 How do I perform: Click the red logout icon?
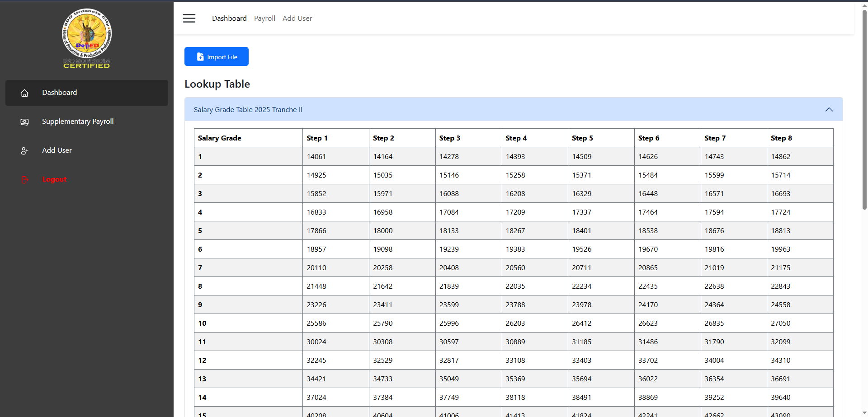click(25, 180)
